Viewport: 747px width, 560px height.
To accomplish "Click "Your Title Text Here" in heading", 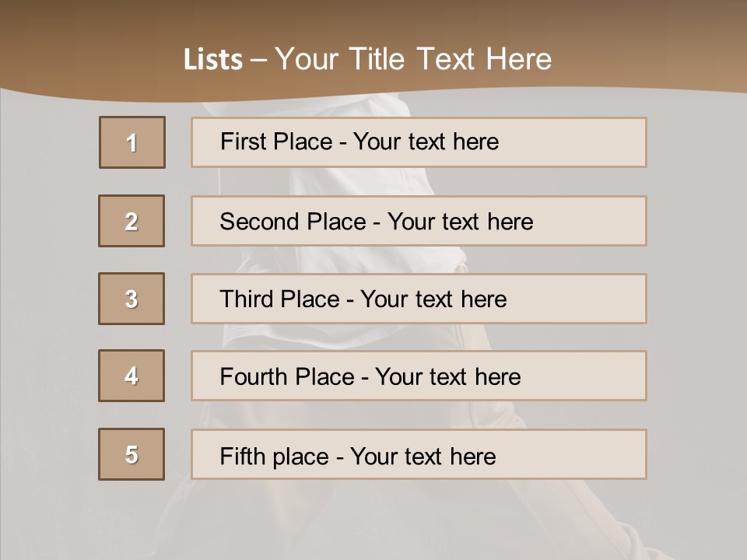I will pyautogui.click(x=413, y=59).
